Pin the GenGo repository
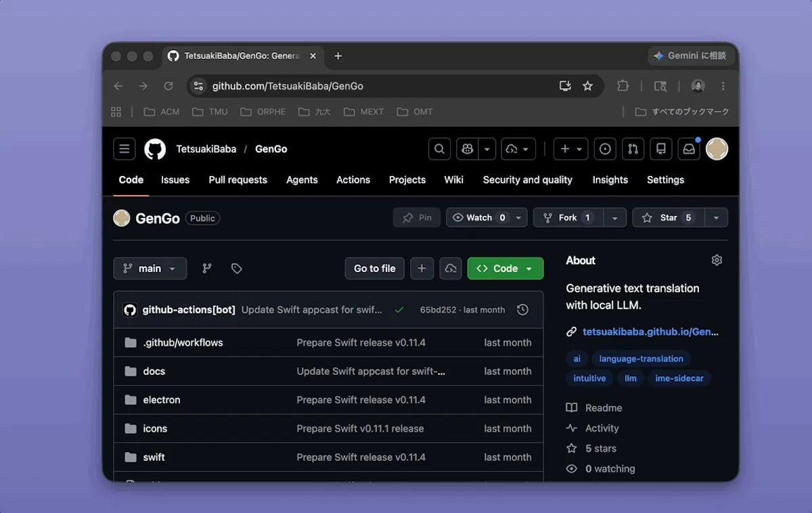This screenshot has width=812, height=513. pos(417,218)
